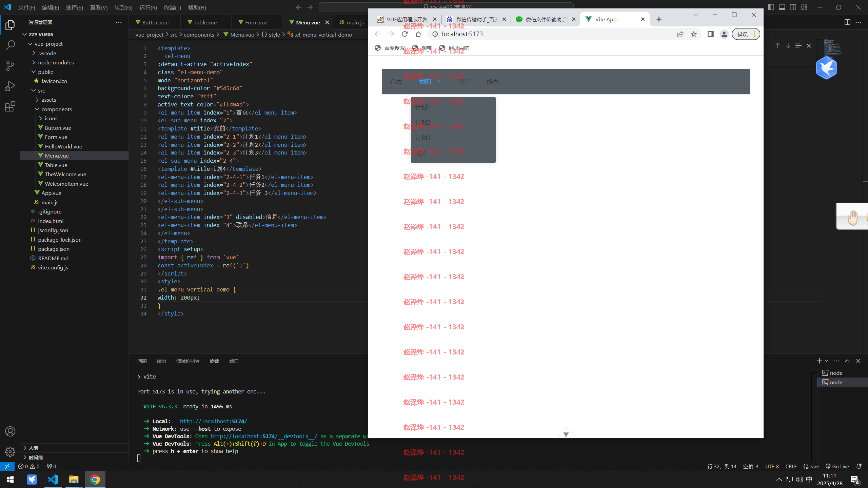Image resolution: width=868 pixels, height=488 pixels.
Task: Open the new terminal dropdown arrow
Action: (x=827, y=361)
